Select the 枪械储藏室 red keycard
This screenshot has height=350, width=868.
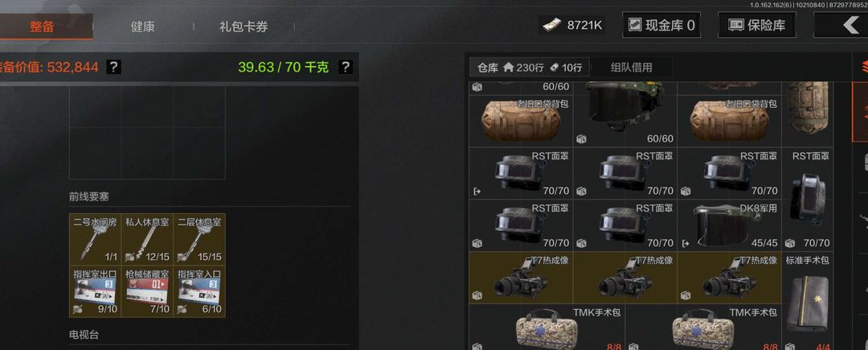(x=147, y=291)
